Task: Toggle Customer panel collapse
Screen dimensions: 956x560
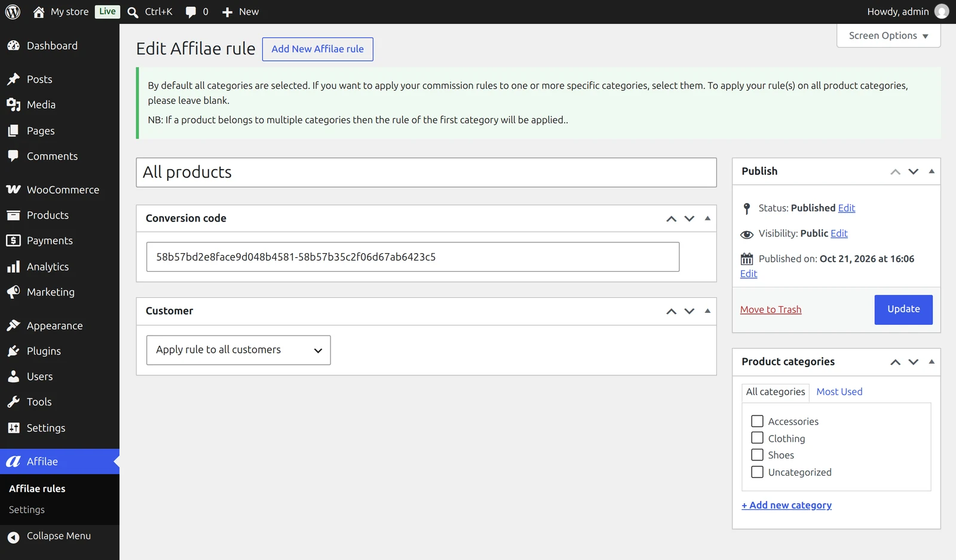Action: coord(707,311)
